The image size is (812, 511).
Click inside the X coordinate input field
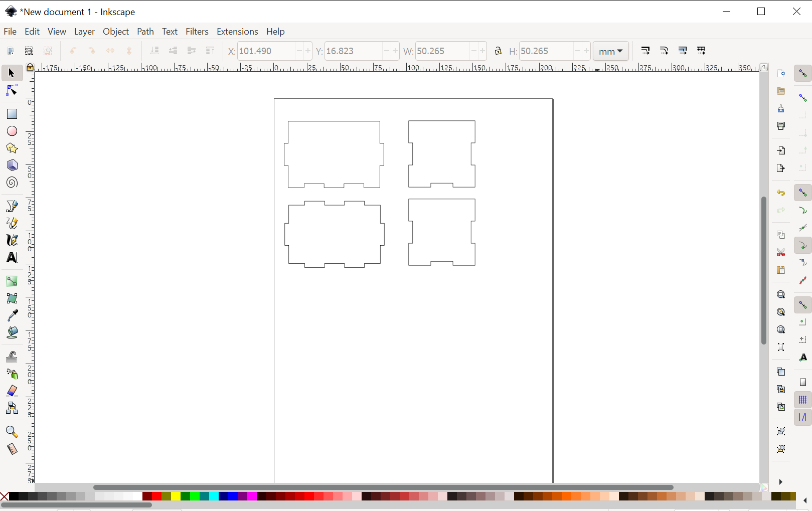pyautogui.click(x=266, y=51)
